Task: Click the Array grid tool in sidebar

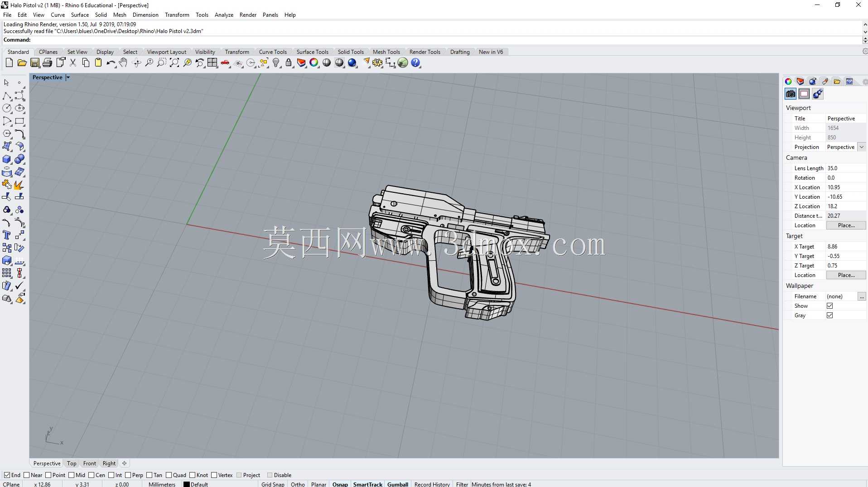Action: 7,273
